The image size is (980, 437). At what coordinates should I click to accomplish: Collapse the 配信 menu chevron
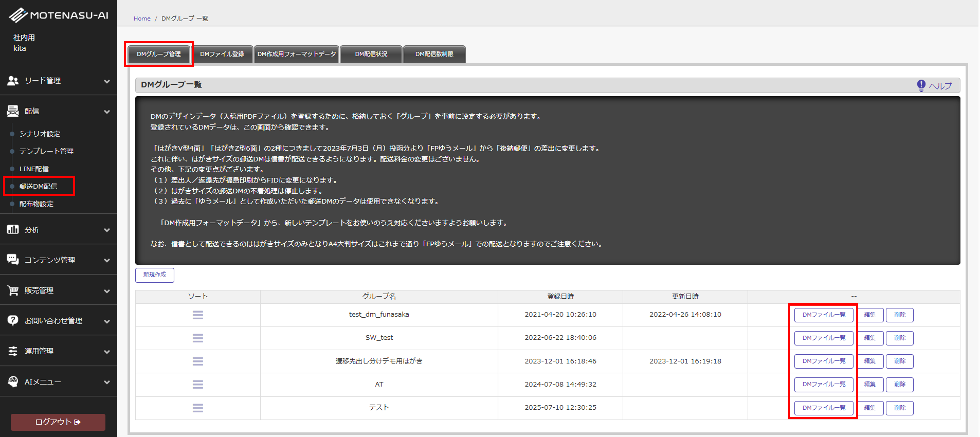point(107,111)
